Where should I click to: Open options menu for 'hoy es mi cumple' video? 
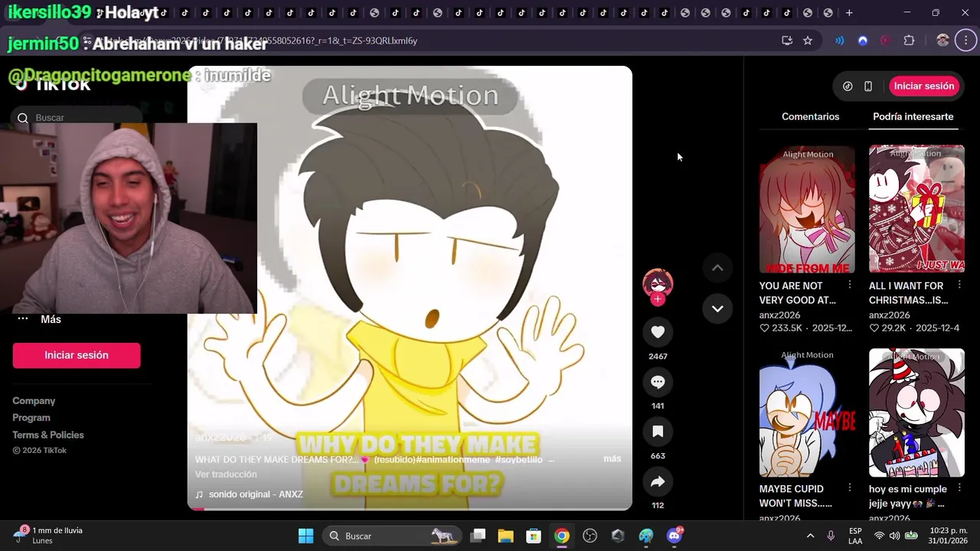tap(959, 488)
